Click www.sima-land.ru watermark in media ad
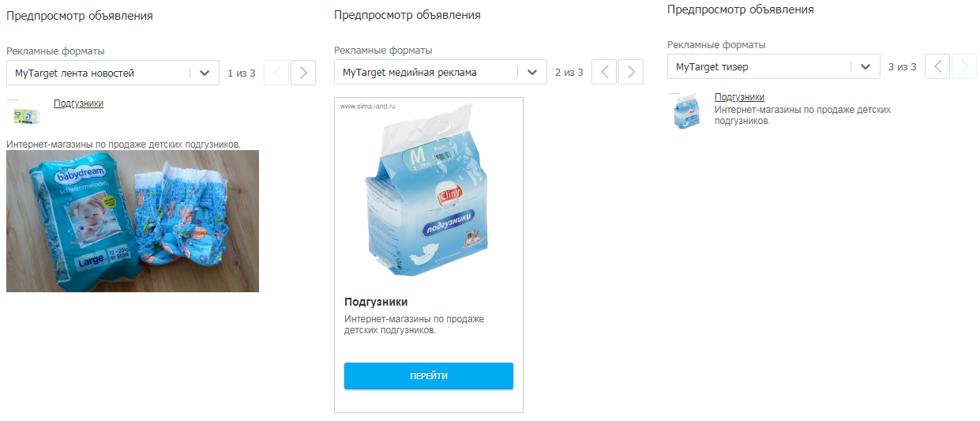The height and width of the screenshot is (421, 980). coord(367,106)
